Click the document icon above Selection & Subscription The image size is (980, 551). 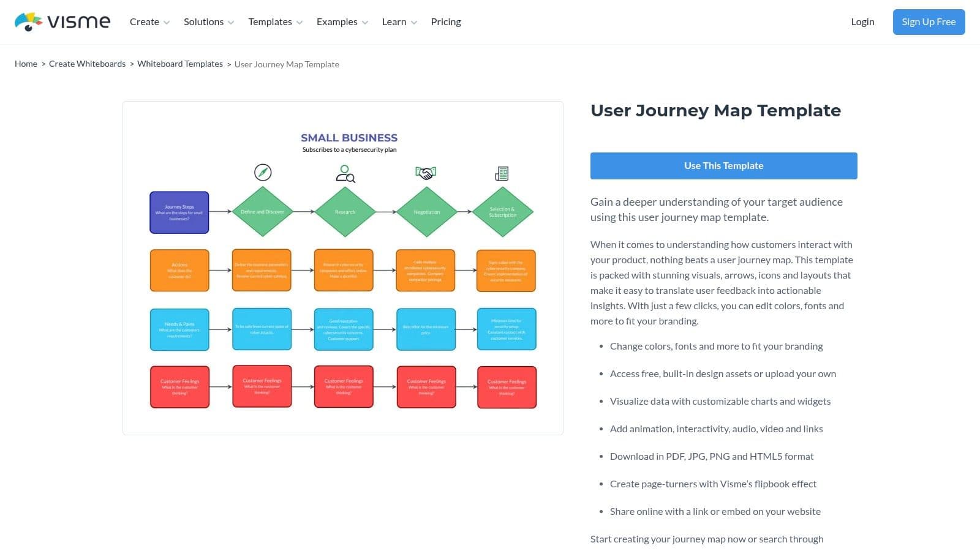pos(502,174)
